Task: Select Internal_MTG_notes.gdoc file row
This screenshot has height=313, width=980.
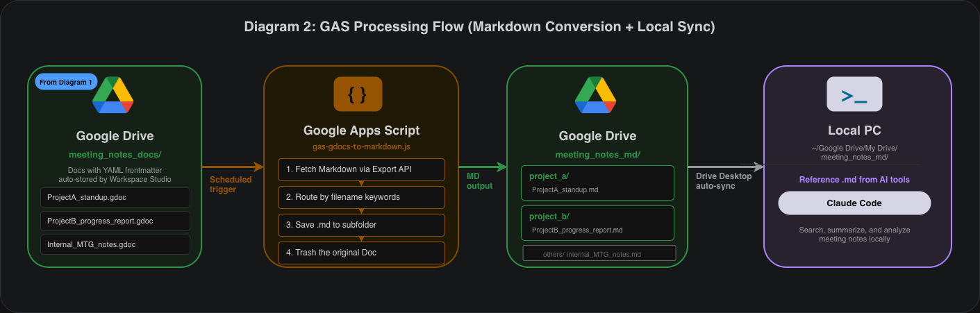Action: pyautogui.click(x=115, y=245)
